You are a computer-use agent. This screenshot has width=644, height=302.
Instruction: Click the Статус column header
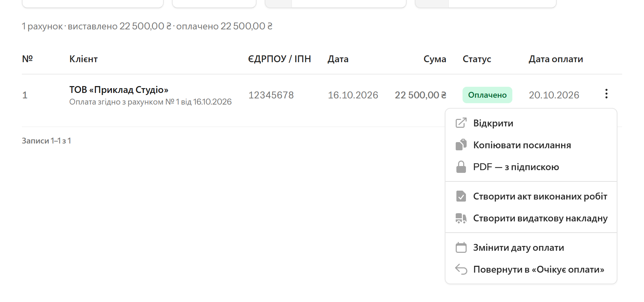[477, 59]
